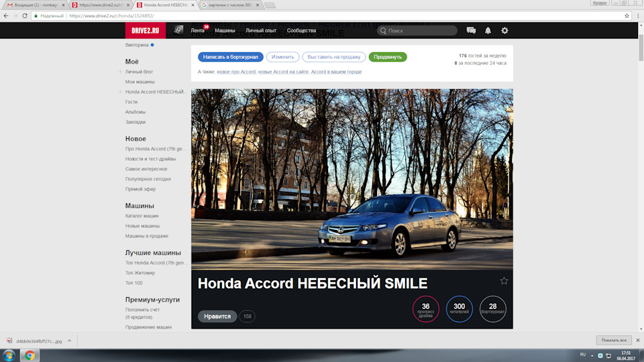Screen dimensions: 644x362
Task: Open Машины menu in header
Action: 225,30
